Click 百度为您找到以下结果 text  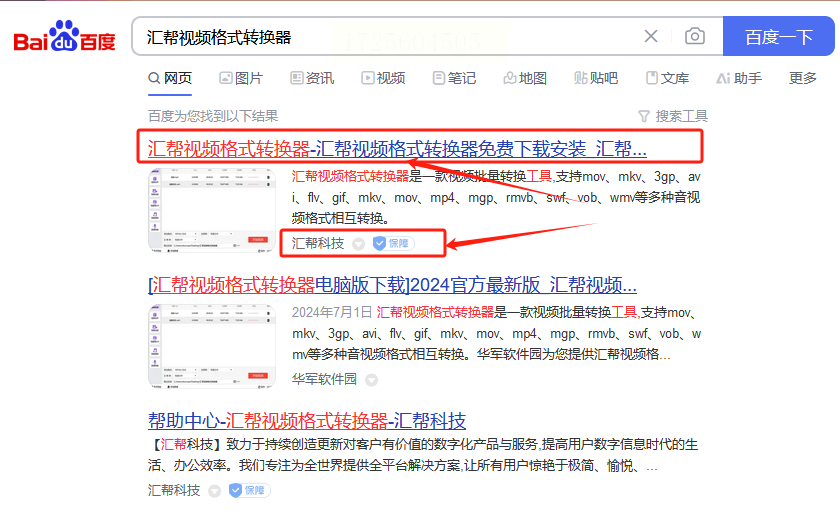213,116
